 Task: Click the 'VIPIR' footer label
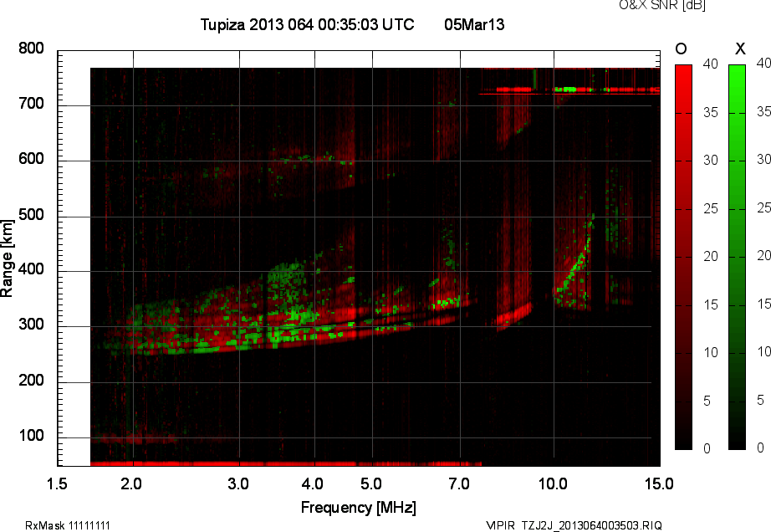pos(500,525)
